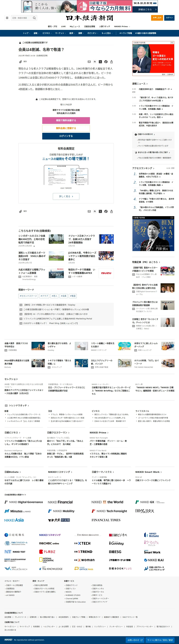Click the Facebook icon below the Ask! NIKKEI box

[106, 211]
